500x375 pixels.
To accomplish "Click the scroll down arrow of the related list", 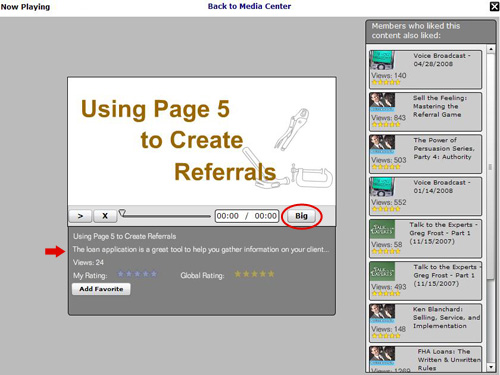I will 491,367.
